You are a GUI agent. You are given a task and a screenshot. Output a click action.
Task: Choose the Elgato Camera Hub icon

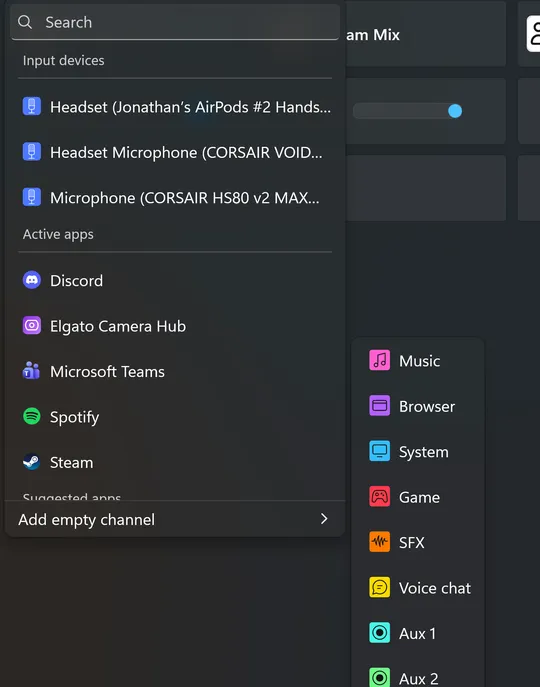click(32, 326)
